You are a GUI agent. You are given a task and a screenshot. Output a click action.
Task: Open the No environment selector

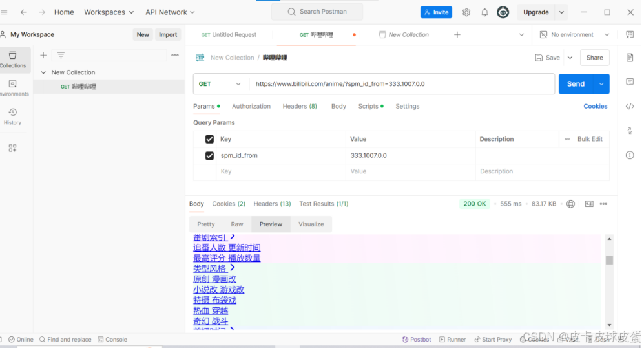click(574, 34)
